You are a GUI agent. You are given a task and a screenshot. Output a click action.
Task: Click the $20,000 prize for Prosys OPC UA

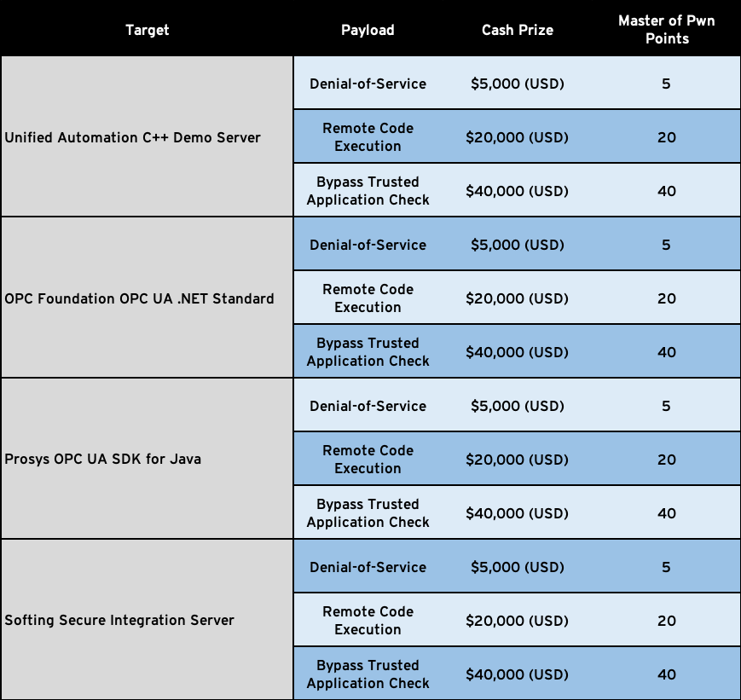click(x=517, y=460)
